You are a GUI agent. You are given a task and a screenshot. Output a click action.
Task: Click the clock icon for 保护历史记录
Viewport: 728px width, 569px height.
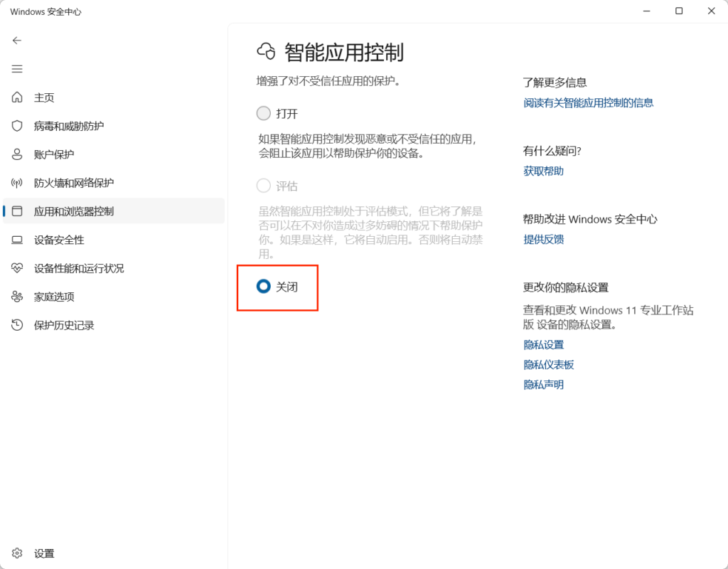point(17,325)
